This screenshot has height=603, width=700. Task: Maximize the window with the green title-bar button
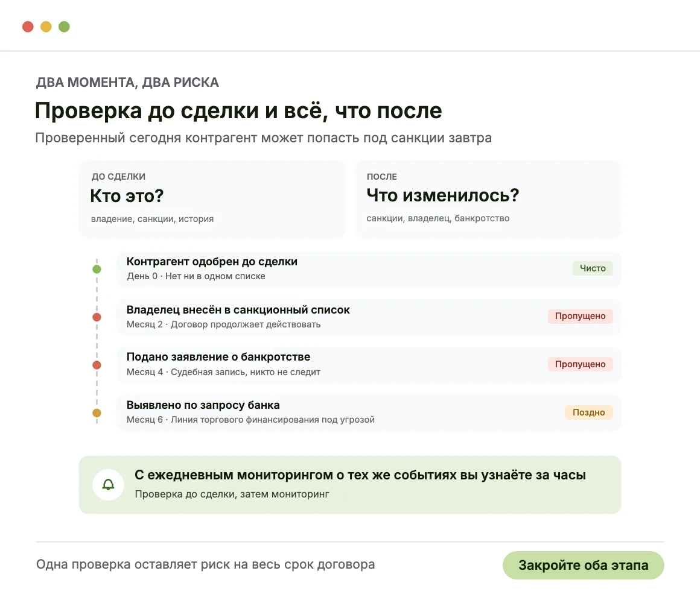[x=65, y=27]
